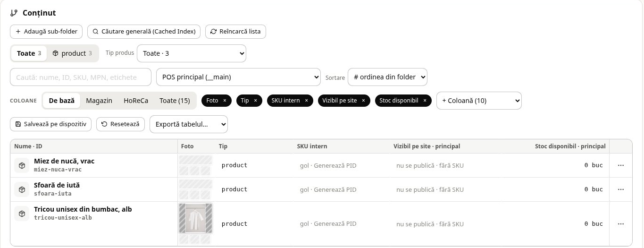Open the POS principal selector
Screen dimensions: 644x248
coord(238,77)
